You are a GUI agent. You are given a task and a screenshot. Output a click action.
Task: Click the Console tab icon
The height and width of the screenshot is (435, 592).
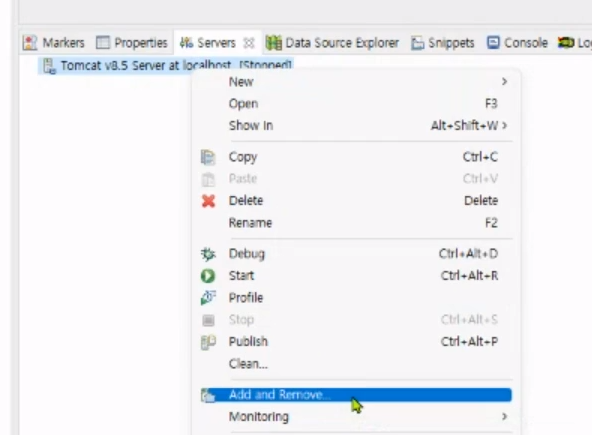(493, 42)
